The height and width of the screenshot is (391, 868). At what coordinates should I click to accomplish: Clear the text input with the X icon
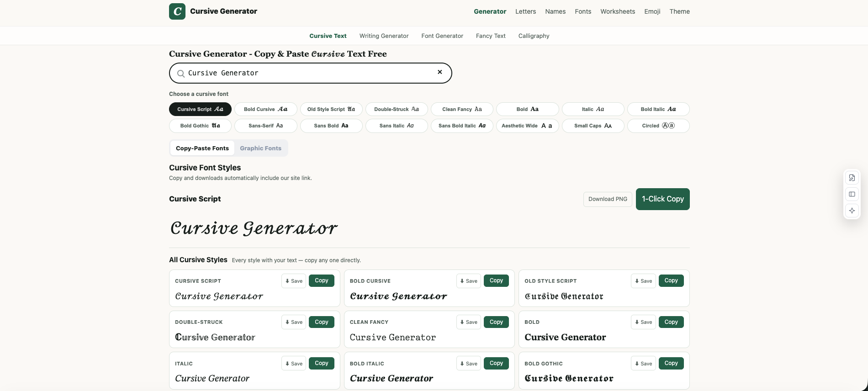tap(440, 72)
